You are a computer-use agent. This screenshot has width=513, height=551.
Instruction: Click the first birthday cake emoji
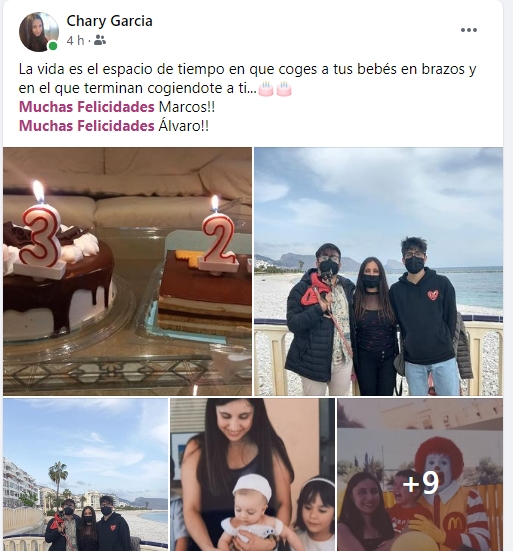(x=266, y=89)
